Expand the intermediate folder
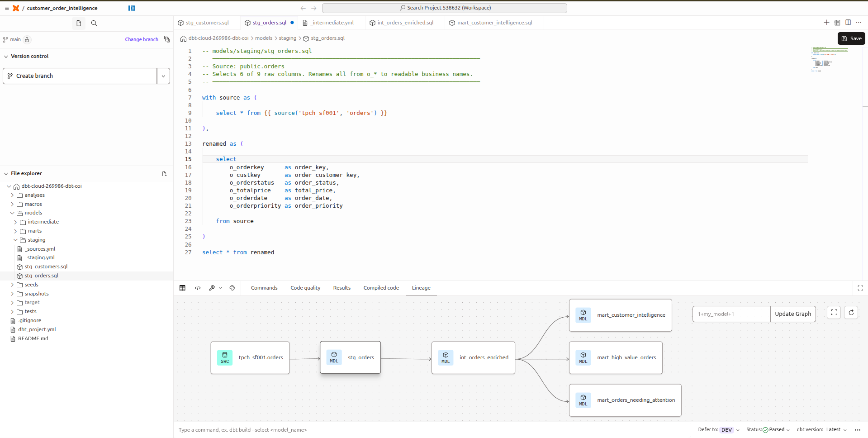 click(x=15, y=222)
